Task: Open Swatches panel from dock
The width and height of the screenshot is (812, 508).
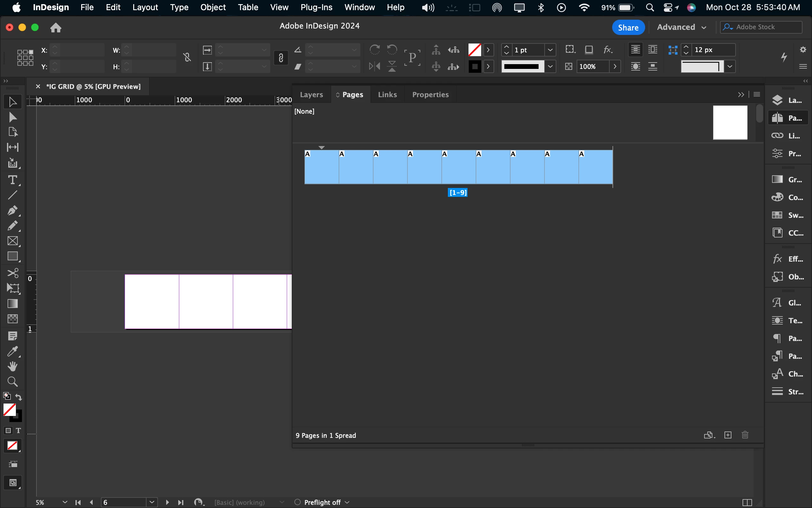Action: click(x=788, y=215)
